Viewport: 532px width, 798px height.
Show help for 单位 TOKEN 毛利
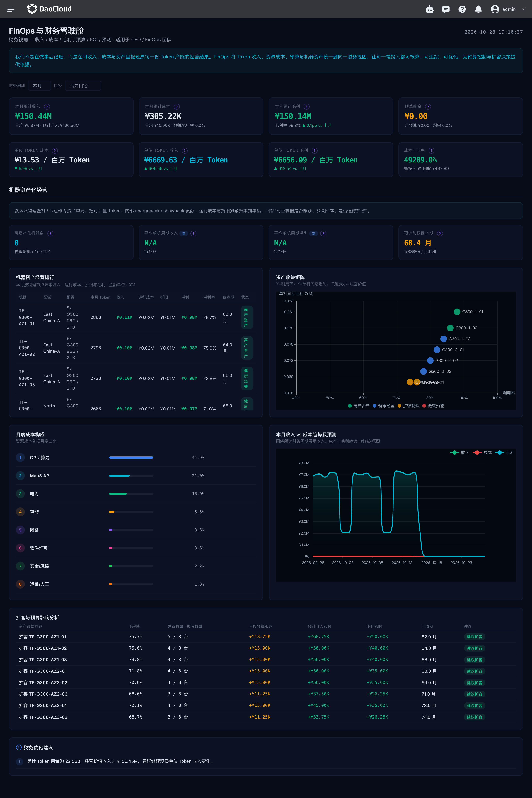[315, 150]
